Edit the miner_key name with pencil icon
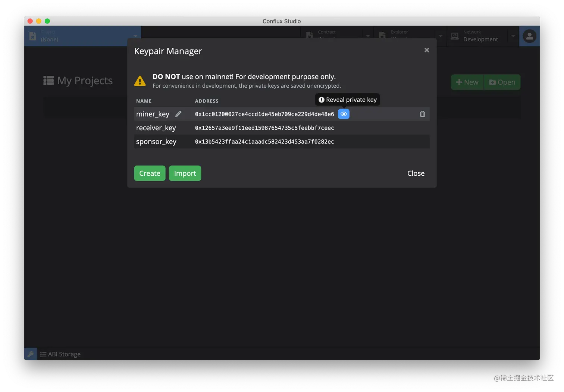This screenshot has height=392, width=564. click(178, 114)
